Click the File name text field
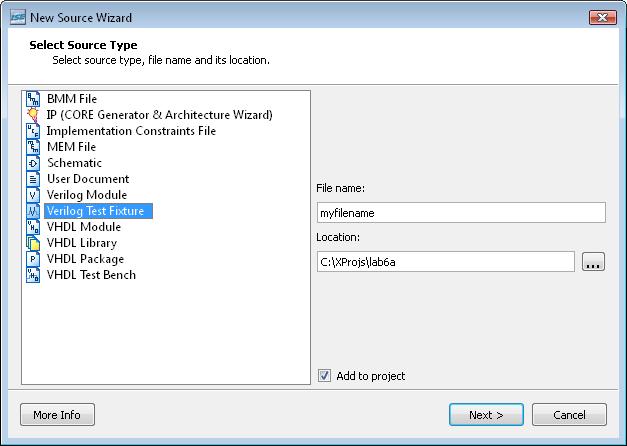 [460, 212]
